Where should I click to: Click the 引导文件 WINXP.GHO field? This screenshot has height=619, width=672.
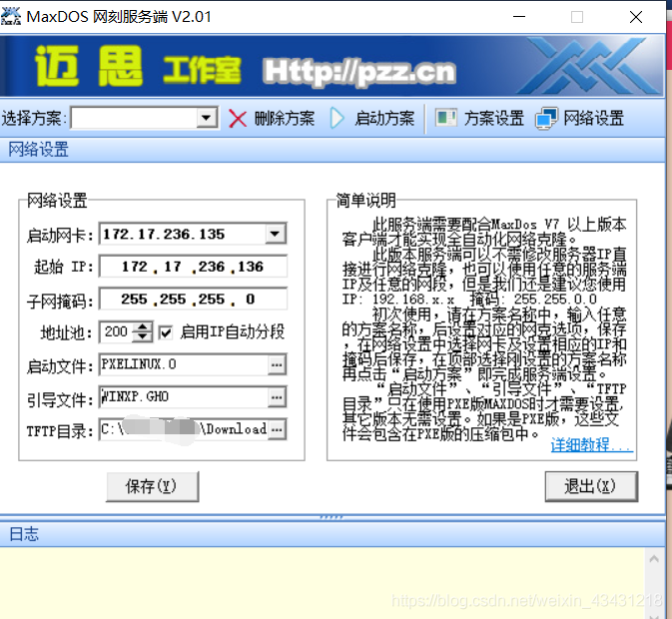[184, 397]
